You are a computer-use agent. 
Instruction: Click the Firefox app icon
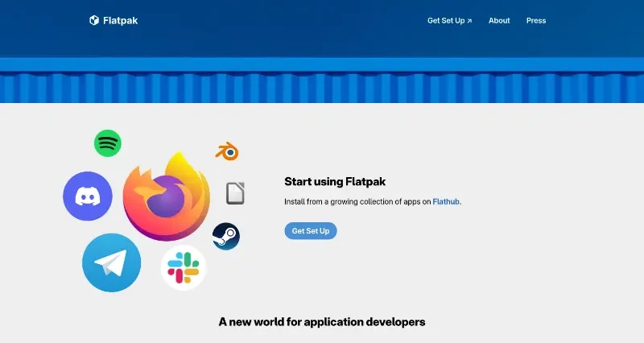(167, 196)
